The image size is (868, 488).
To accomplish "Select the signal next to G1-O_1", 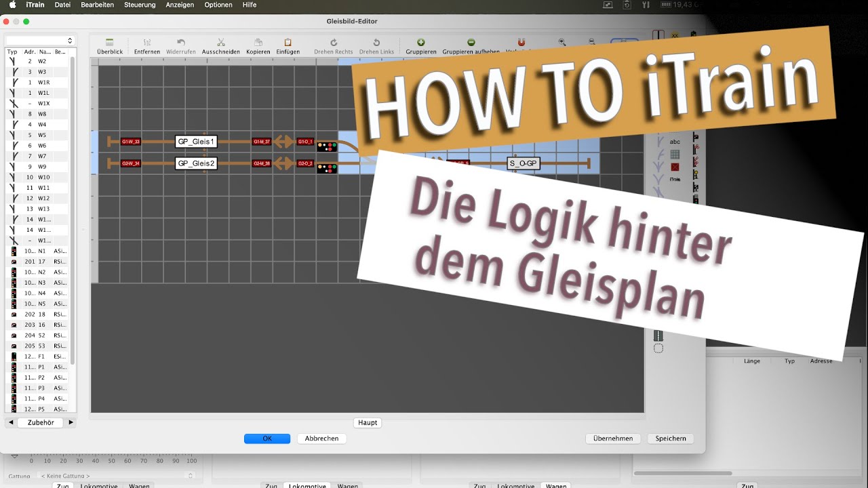I will click(327, 146).
